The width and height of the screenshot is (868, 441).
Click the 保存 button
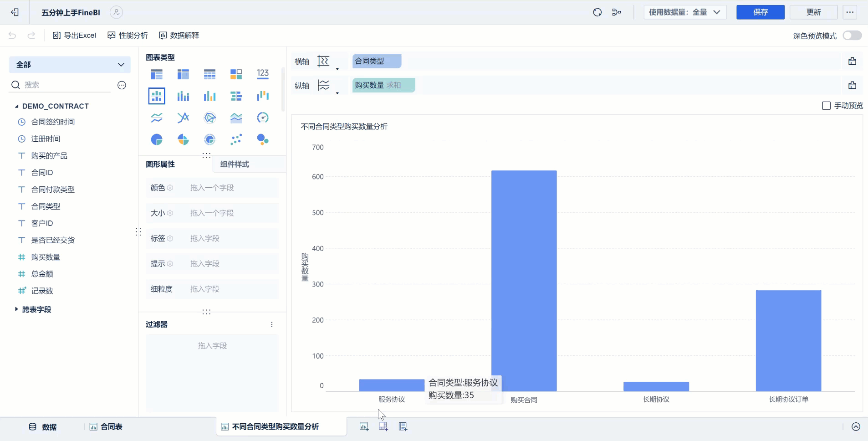coord(761,12)
